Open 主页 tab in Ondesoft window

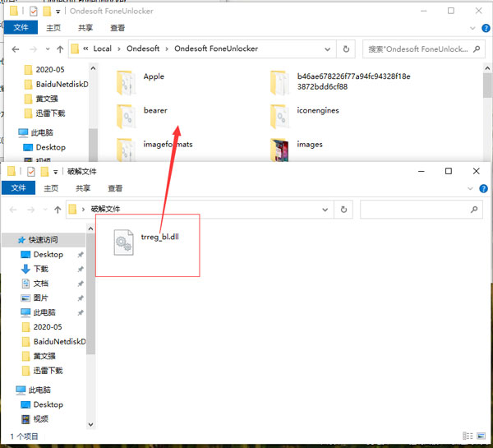pyautogui.click(x=53, y=28)
